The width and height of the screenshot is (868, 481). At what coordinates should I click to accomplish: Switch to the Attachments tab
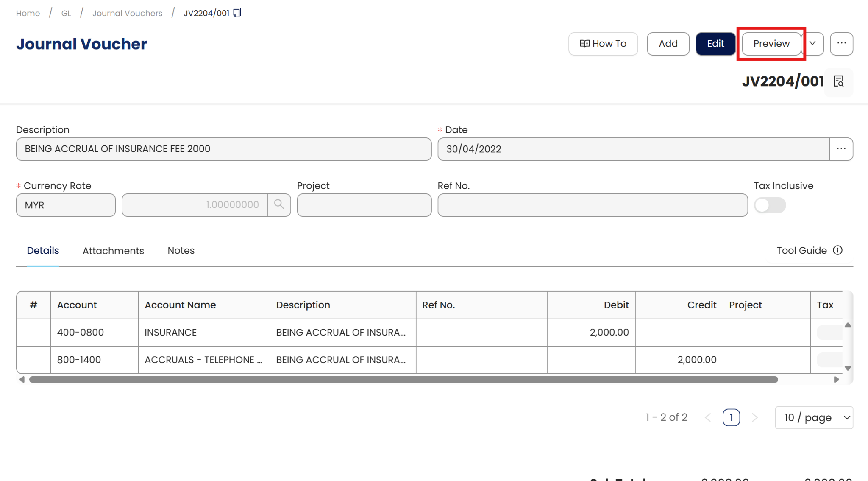tap(113, 251)
